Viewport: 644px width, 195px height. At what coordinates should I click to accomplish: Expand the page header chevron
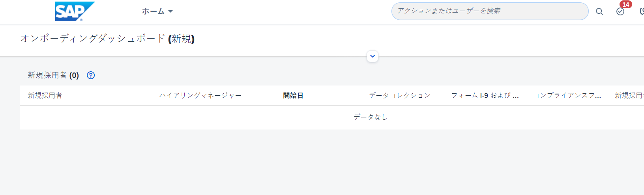pyautogui.click(x=373, y=56)
